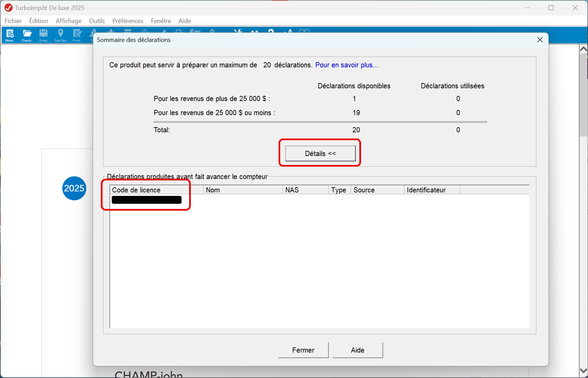The image size is (588, 378).
Task: Open the Affichage menu
Action: (x=68, y=21)
